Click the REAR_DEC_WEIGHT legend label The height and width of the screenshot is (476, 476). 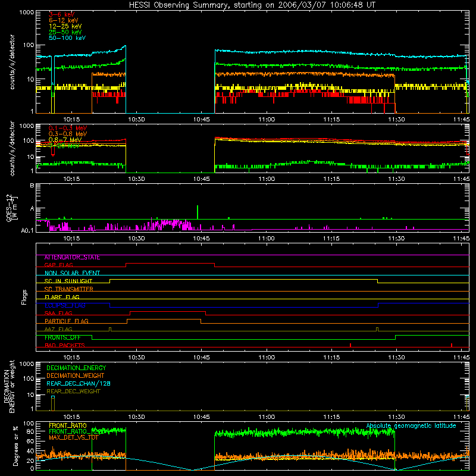(x=73, y=392)
